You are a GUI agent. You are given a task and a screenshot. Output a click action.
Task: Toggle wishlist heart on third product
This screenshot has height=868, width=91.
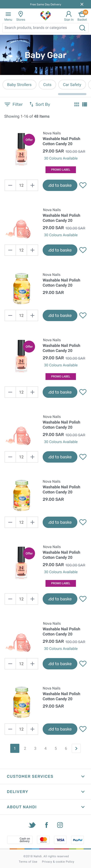[x=83, y=315]
